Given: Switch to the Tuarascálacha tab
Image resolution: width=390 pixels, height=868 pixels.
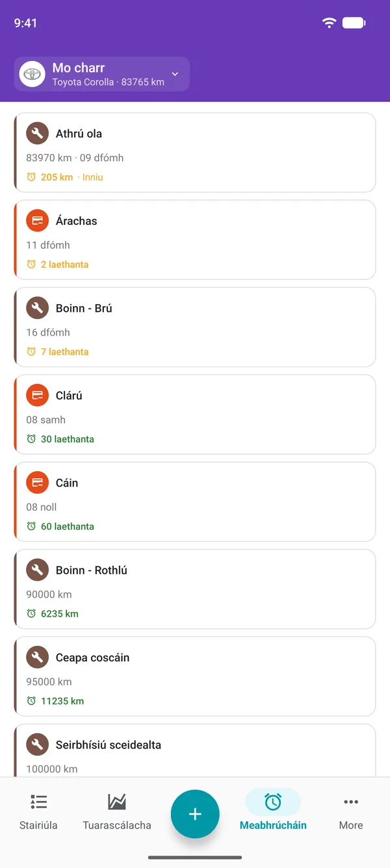Looking at the screenshot, I should (x=117, y=812).
